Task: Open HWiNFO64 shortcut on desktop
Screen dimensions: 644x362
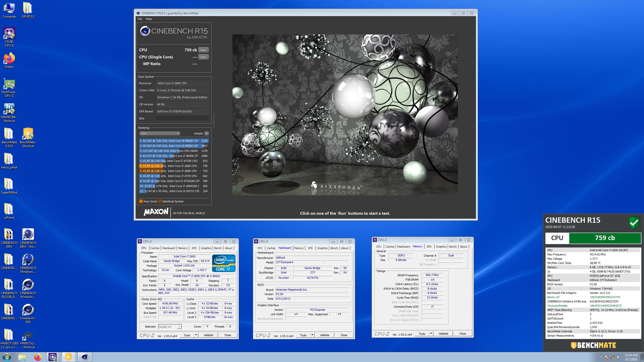Action: point(9,113)
